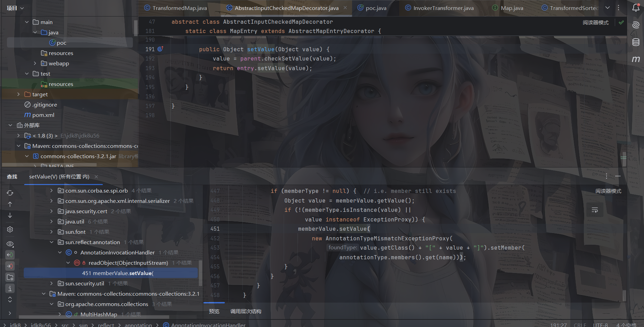This screenshot has height=327, width=644.
Task: Toggle the show write access filter
Action: point(10,266)
